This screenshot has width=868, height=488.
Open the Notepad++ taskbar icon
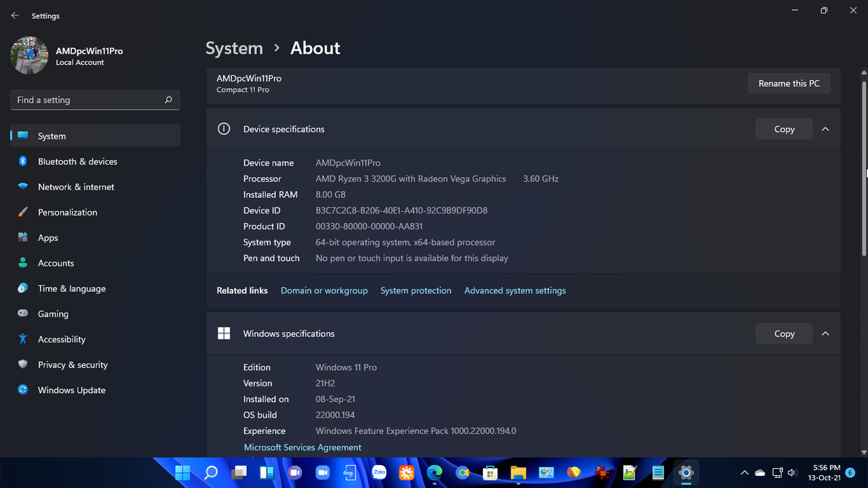(629, 472)
